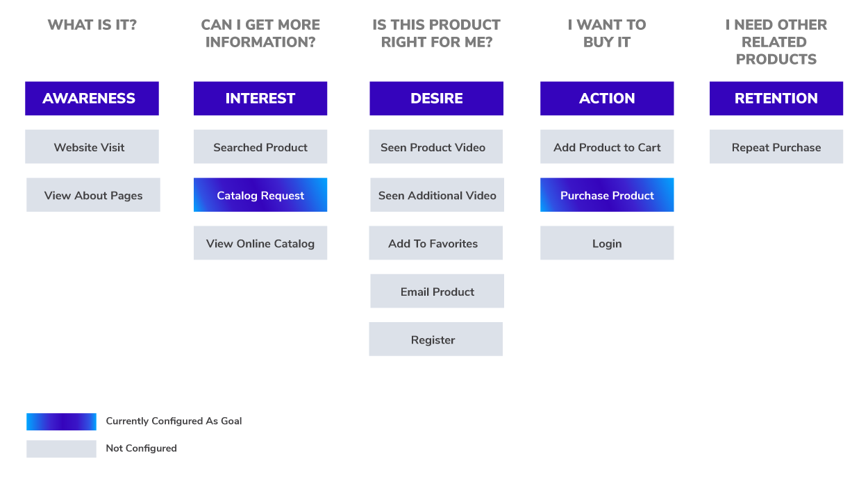Select the View About Pages box
Image resolution: width=868 pixels, height=479 pixels.
[x=93, y=195]
